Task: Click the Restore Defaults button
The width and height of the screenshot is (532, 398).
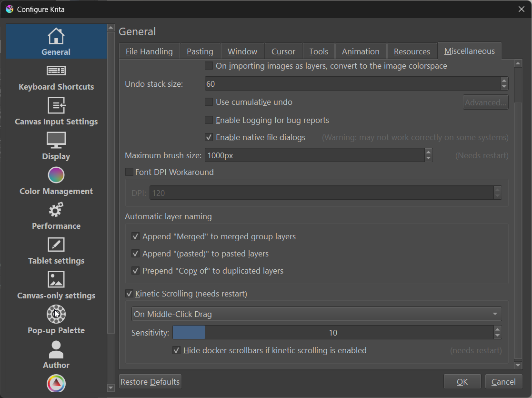Action: (150, 381)
